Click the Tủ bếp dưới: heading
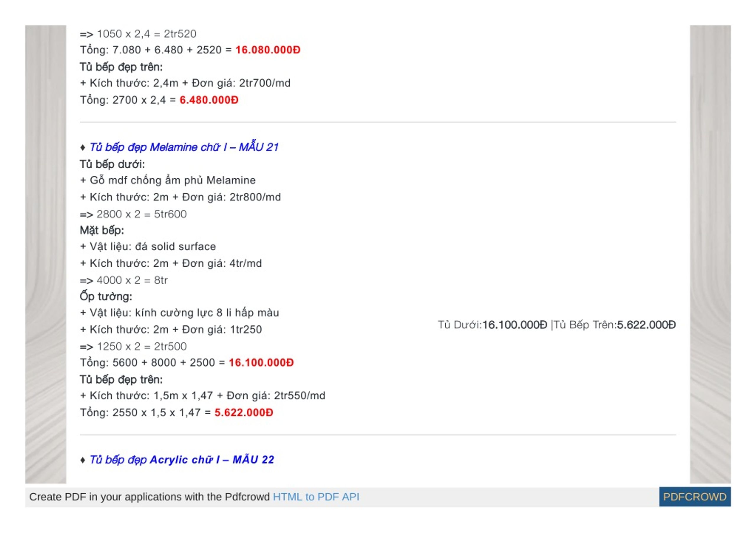 pos(112,164)
